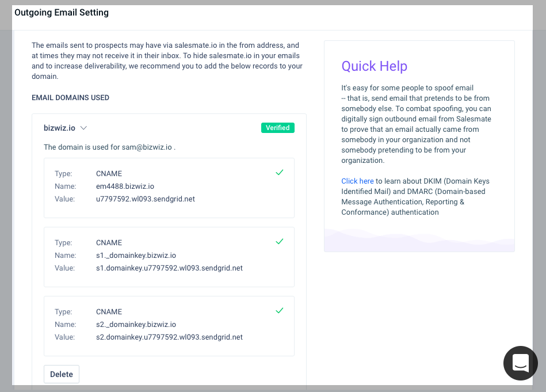This screenshot has width=546, height=392.
Task: Click the checkmark for s2._domainkey.bizwiz.io record
Action: 279,310
